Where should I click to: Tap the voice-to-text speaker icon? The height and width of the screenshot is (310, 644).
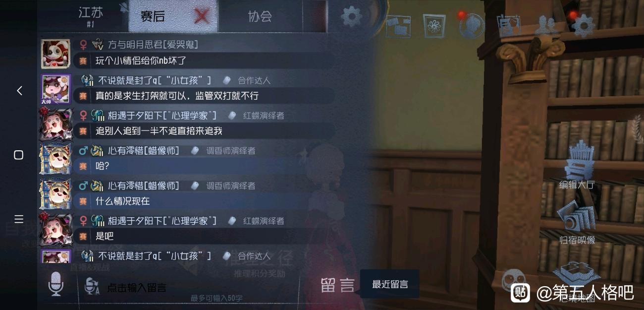click(x=91, y=286)
